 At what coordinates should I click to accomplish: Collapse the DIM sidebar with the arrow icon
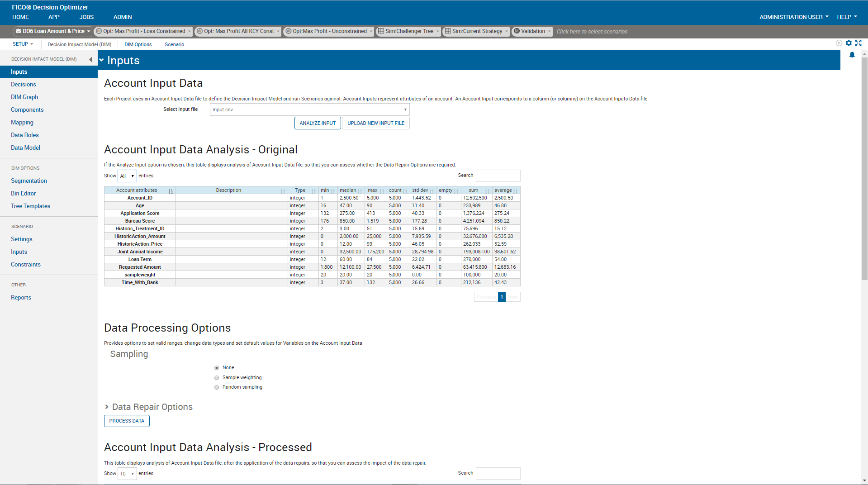91,59
